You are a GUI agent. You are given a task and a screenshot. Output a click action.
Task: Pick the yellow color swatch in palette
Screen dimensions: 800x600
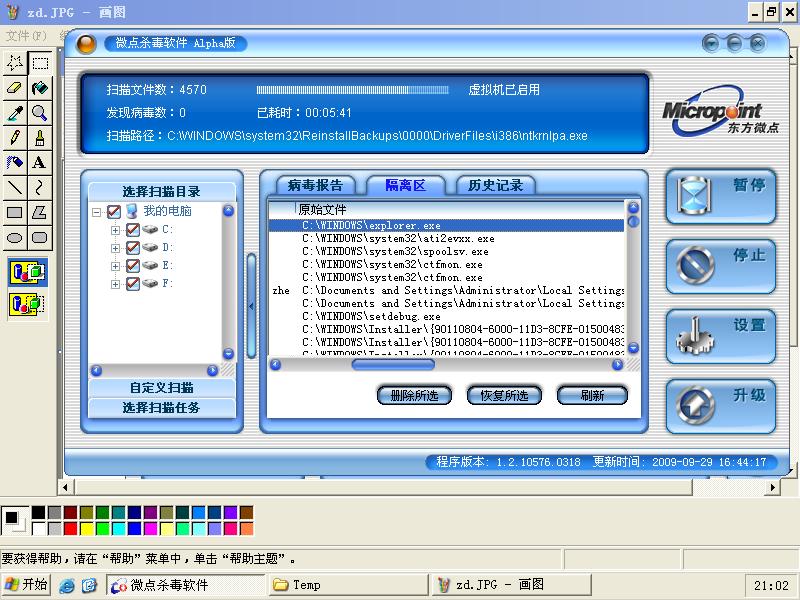coord(86,528)
